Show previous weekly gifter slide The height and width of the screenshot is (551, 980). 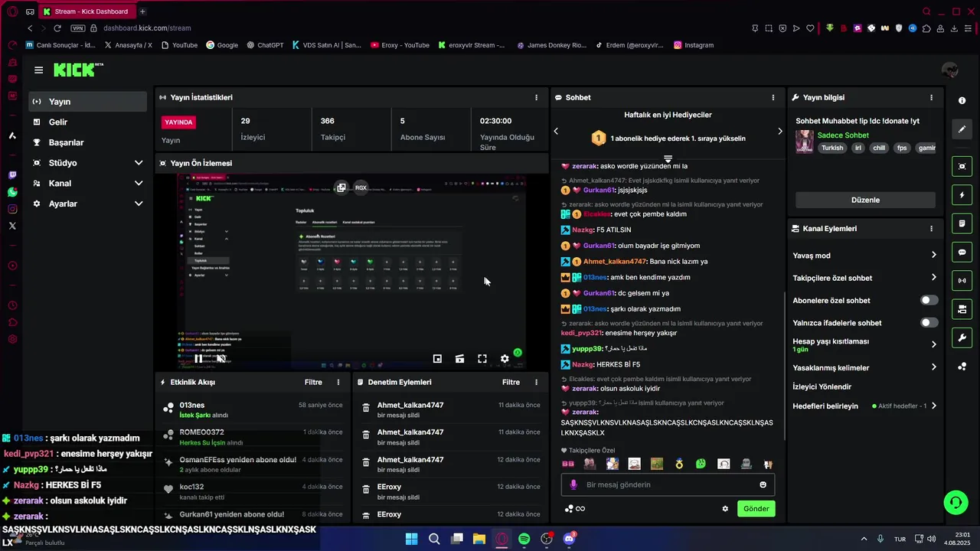pyautogui.click(x=556, y=131)
